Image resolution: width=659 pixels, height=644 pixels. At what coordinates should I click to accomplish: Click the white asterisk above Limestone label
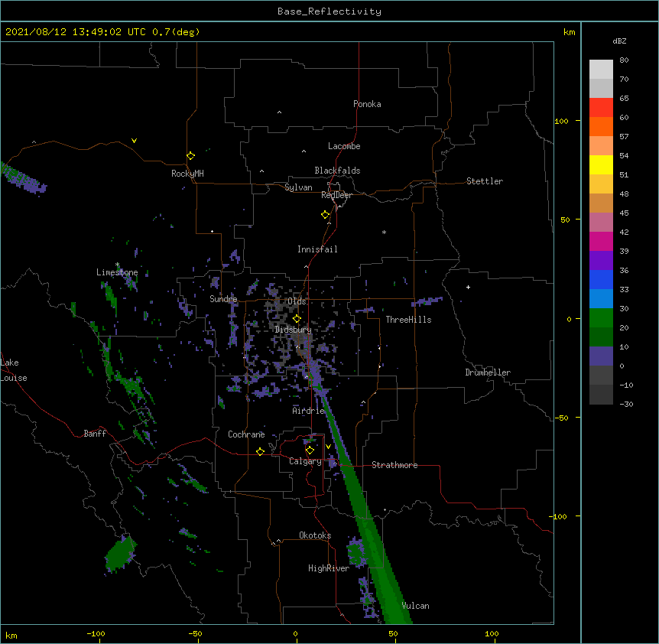click(118, 265)
